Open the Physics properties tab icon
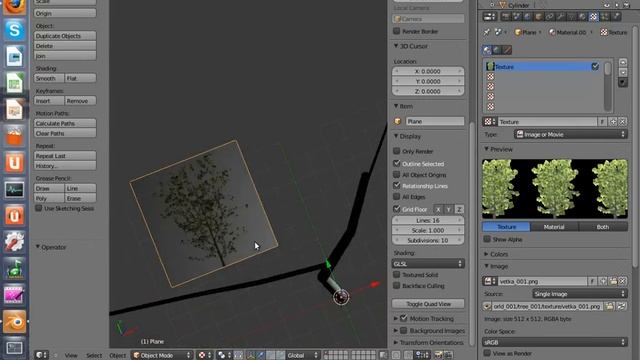 [x=616, y=16]
